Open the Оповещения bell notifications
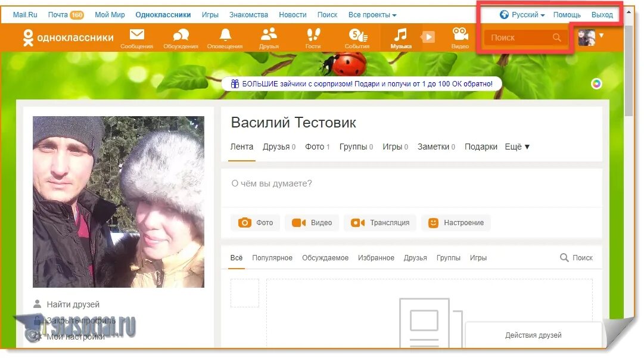 coord(225,38)
